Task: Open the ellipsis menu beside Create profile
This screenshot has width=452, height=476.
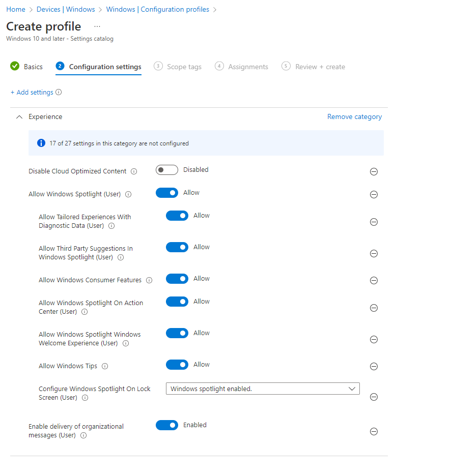Action: tap(97, 26)
